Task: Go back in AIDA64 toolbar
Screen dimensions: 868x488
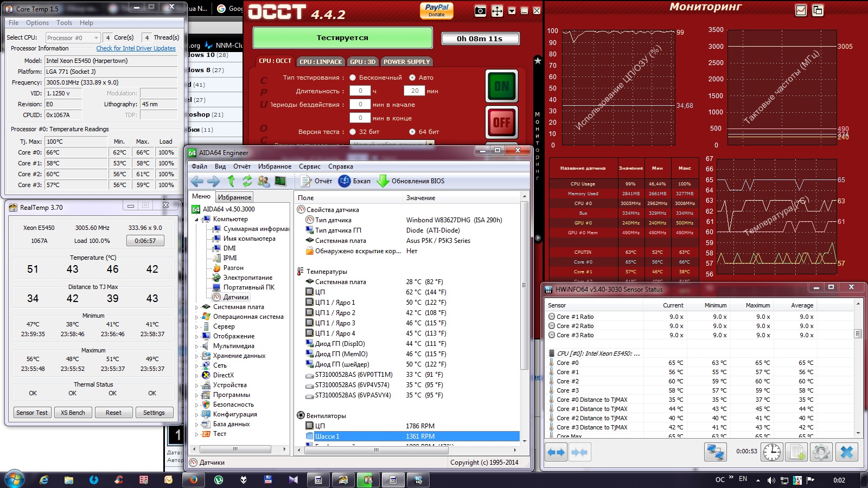Action: 197,181
